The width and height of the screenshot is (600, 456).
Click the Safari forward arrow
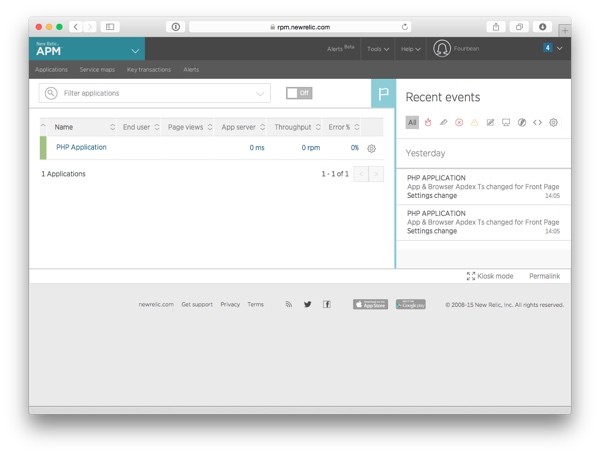[90, 27]
